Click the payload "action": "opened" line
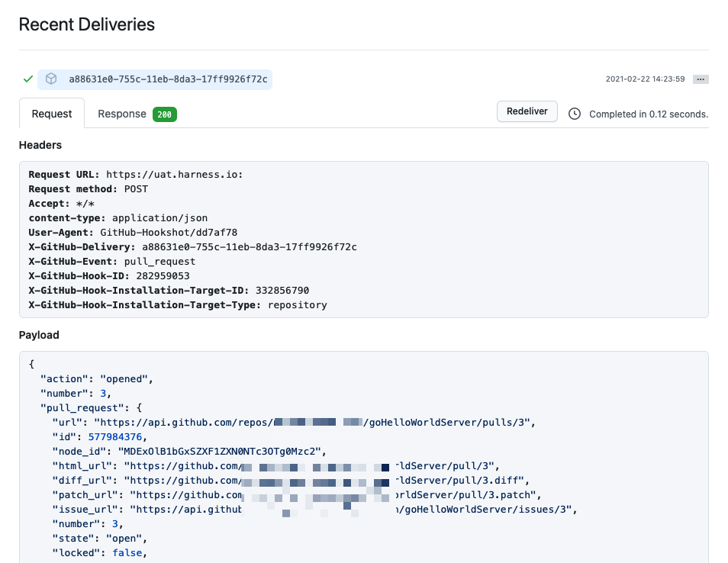Screen dimensions: 728x563 tap(97, 379)
